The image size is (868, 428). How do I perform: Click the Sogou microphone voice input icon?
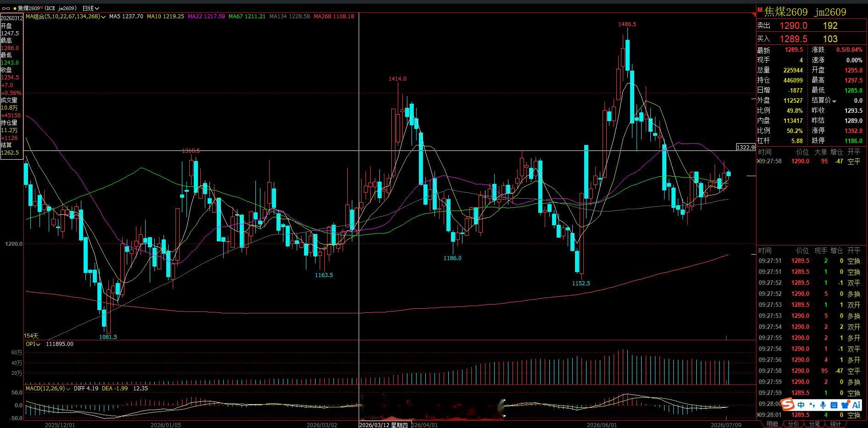[x=823, y=405]
